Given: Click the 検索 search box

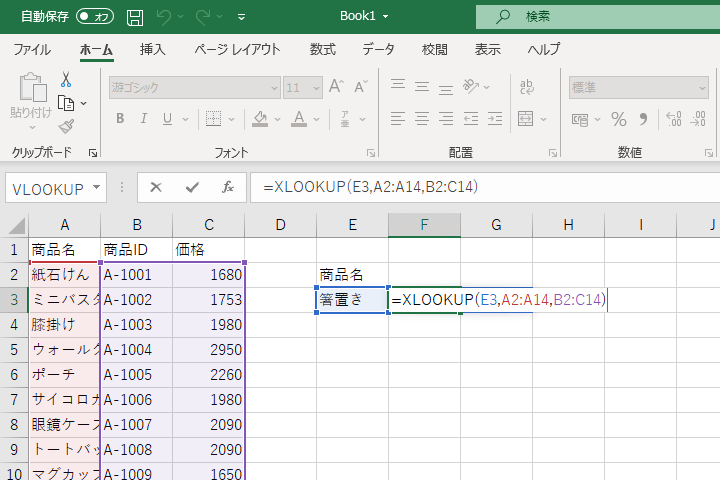Looking at the screenshot, I should [x=598, y=17].
